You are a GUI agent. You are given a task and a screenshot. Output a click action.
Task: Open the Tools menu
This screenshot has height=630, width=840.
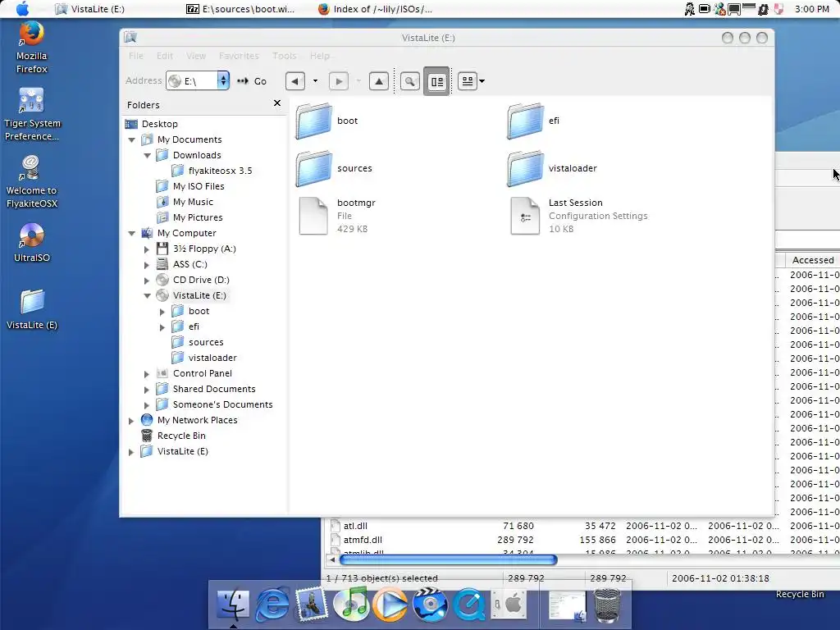(x=284, y=56)
